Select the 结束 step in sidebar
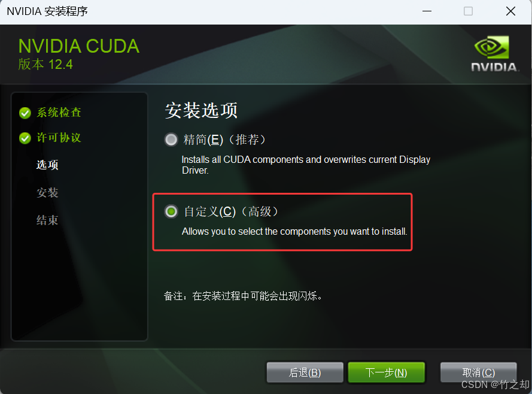 47,220
